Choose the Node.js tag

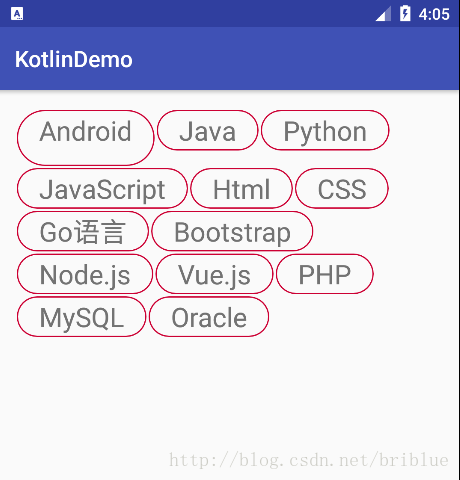85,274
